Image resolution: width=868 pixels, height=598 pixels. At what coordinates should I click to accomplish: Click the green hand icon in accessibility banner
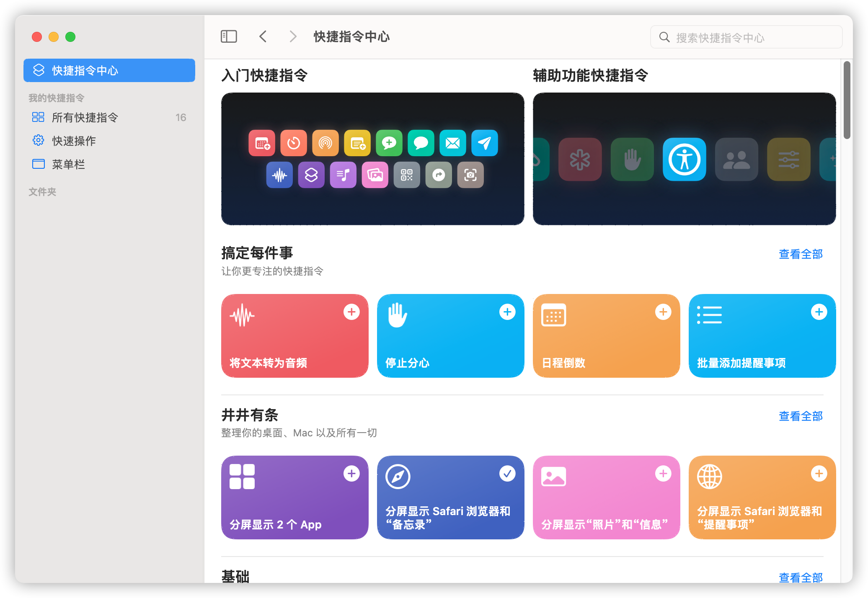(x=632, y=160)
